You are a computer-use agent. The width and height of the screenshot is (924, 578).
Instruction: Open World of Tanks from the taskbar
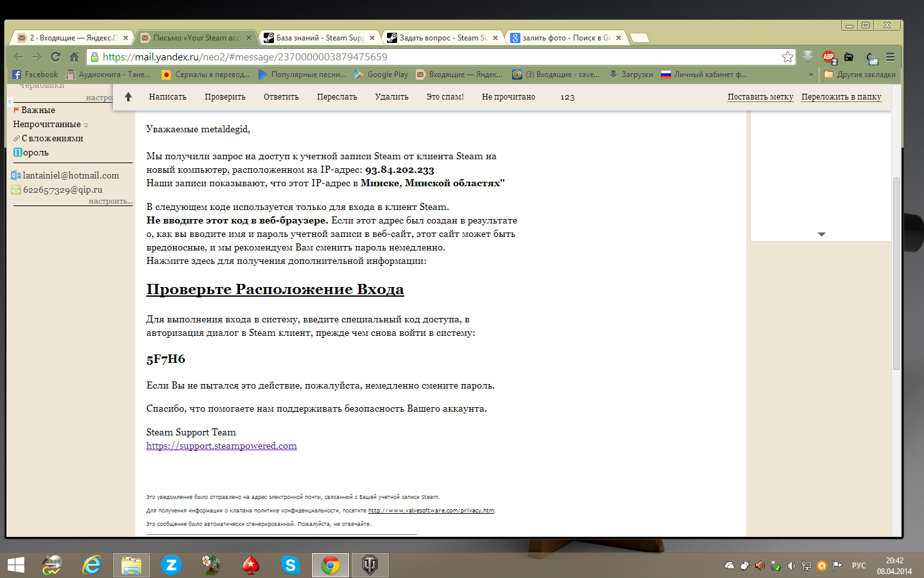pyautogui.click(x=370, y=565)
